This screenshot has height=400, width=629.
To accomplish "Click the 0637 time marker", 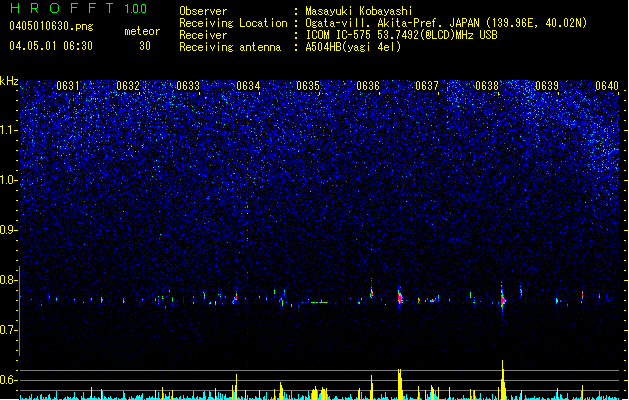I will point(427,86).
